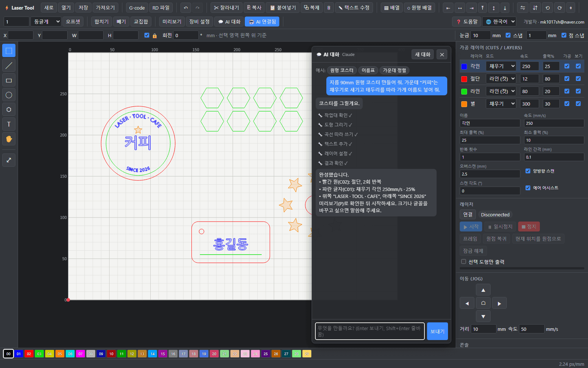
Task: Select the circle drawing tool
Action: point(9,95)
